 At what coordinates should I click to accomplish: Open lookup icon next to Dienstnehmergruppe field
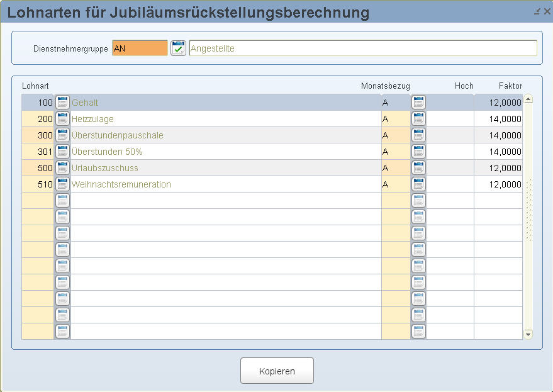179,48
